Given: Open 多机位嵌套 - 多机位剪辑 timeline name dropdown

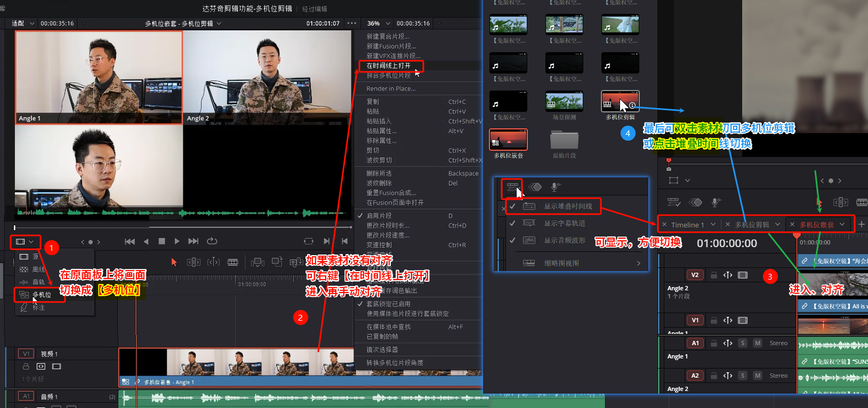Looking at the screenshot, I should coord(183,23).
